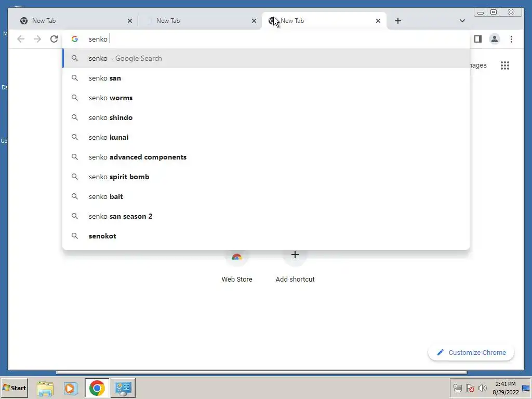Click the Add shortcut plus tile
Viewport: 532px width, 399px height.
coord(295,267)
